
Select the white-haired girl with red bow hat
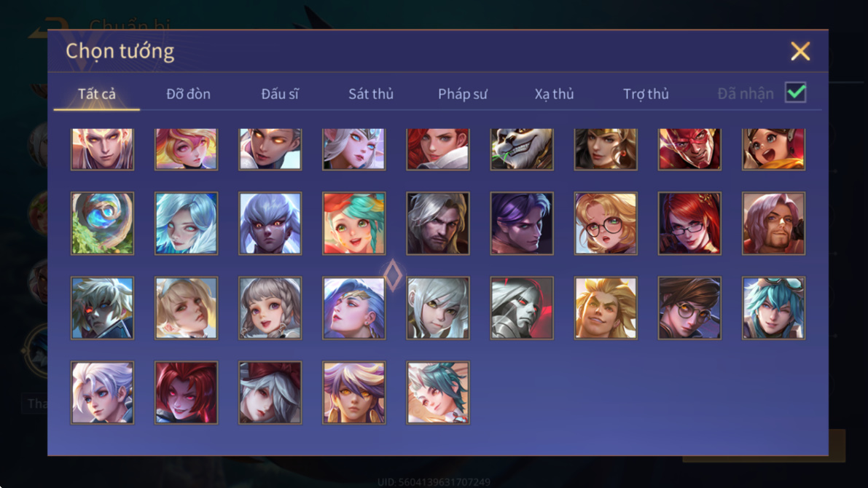[270, 393]
